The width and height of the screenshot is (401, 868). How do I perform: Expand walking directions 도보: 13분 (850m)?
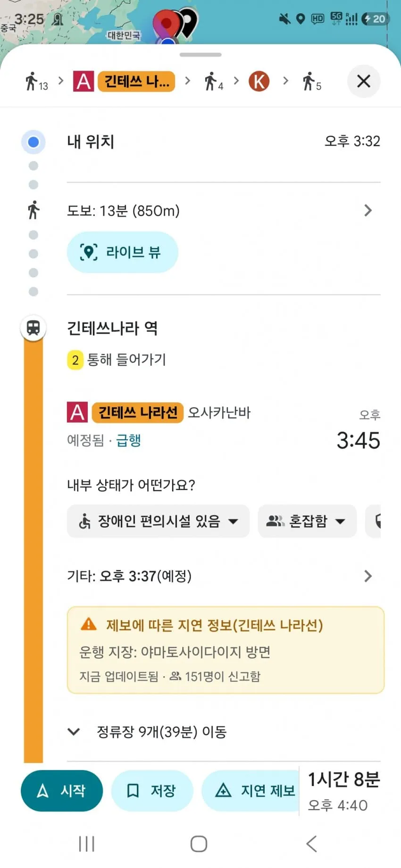coord(224,211)
